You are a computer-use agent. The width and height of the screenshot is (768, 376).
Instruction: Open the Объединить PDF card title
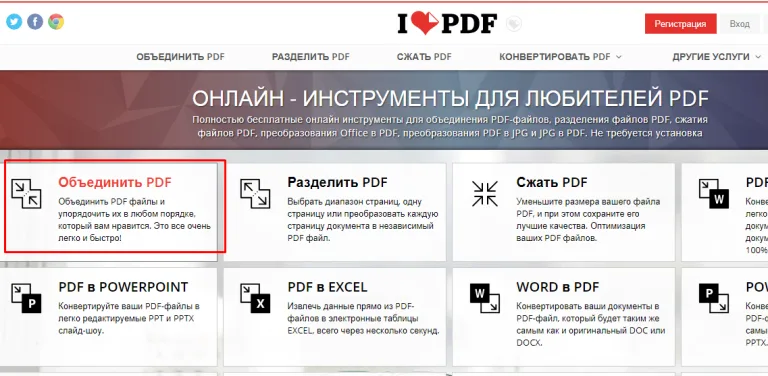click(x=115, y=183)
